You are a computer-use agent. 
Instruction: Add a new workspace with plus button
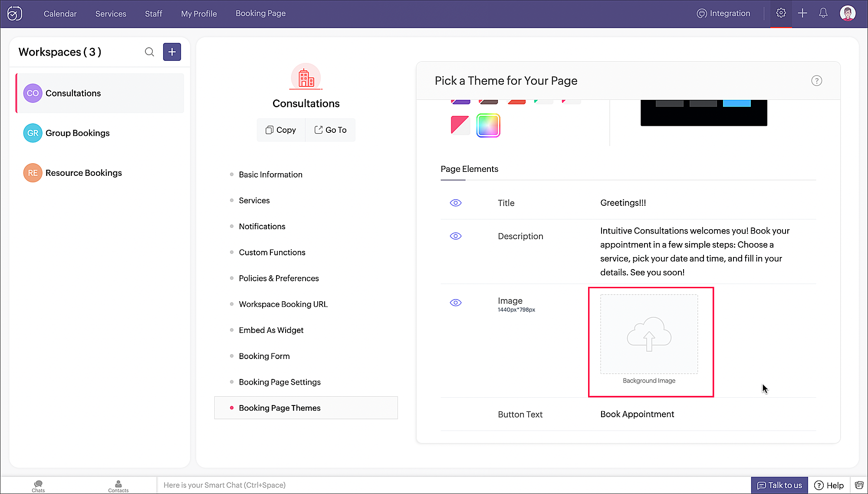[172, 52]
